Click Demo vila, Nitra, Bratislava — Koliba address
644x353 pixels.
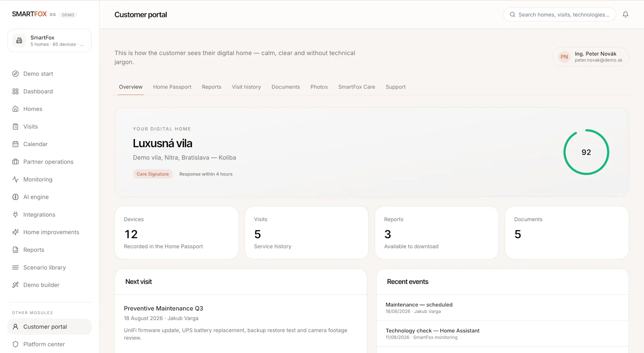(x=184, y=158)
